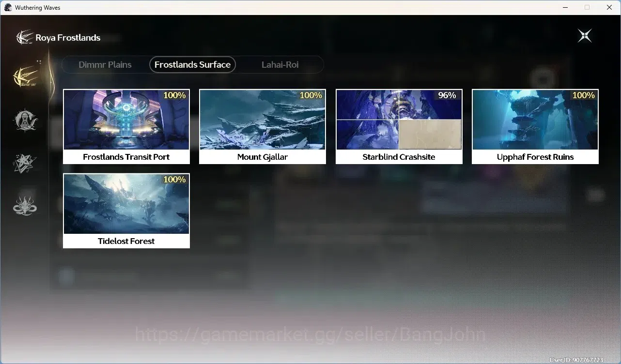Viewport: 621px width, 364px height.
Task: Click the 100% badge on Upphaf Forest Ruins
Action: click(584, 95)
